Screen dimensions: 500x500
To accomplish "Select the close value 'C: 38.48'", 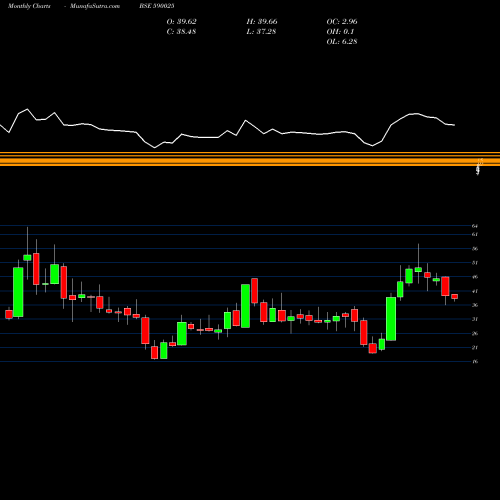I will (181, 32).
